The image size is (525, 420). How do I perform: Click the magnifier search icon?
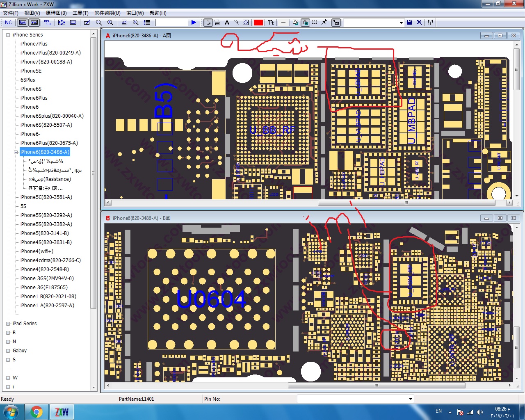click(136, 23)
